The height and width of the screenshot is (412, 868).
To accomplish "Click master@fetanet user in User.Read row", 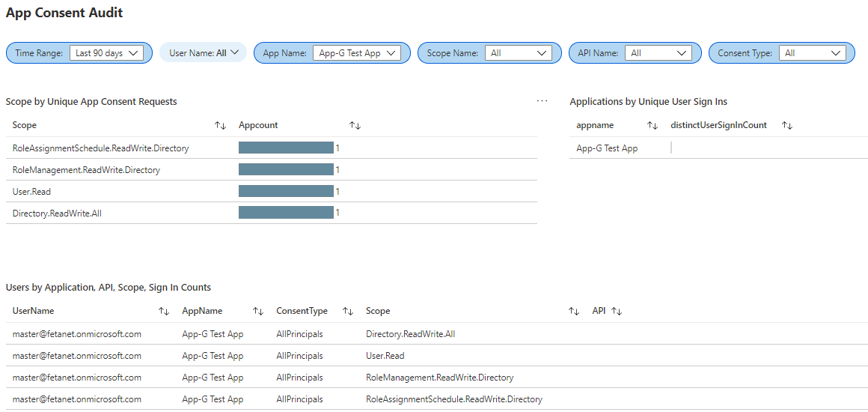I will (x=77, y=355).
